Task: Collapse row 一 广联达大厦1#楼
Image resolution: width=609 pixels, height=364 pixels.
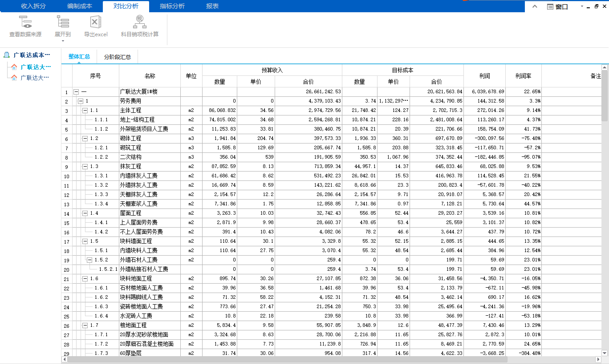Action: pos(76,92)
